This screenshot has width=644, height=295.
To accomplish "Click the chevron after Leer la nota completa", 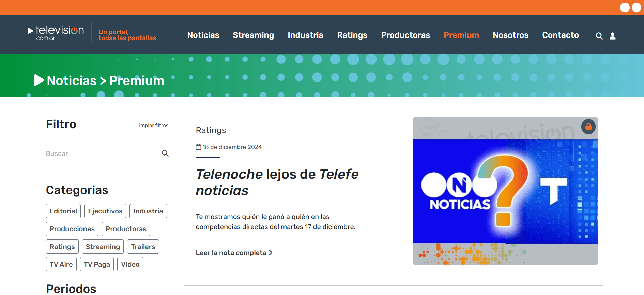I will coord(271,253).
